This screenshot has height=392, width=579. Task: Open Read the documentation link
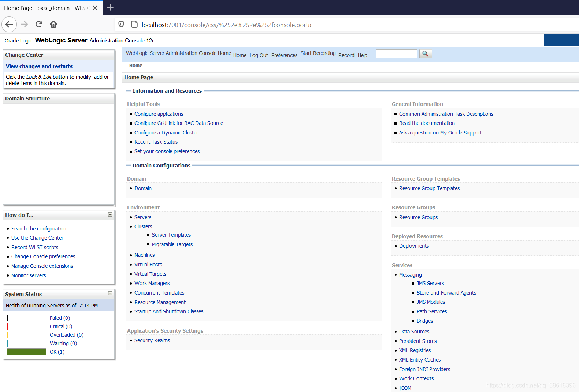pos(427,123)
